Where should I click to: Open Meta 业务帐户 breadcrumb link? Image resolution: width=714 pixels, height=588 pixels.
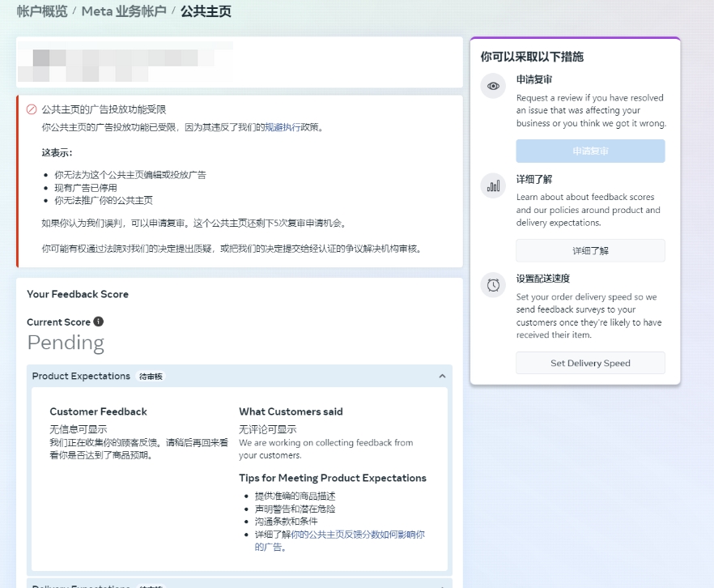point(124,11)
